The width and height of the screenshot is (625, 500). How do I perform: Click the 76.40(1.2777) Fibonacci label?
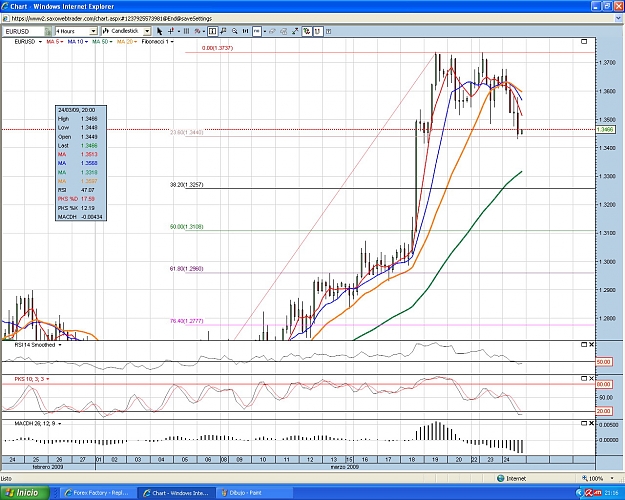pos(187,321)
